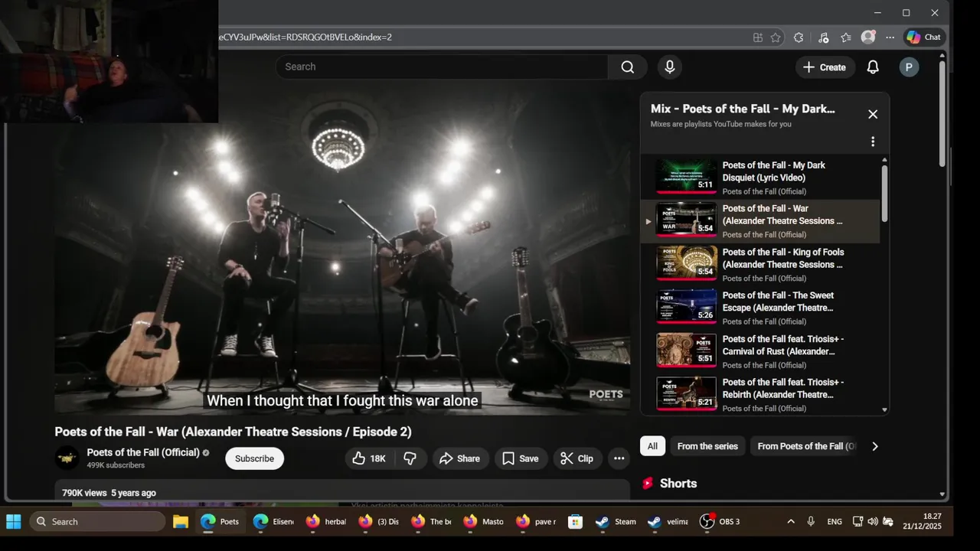Subscribe to Poets of the Fall channel
Viewport: 980px width, 551px height.
[x=254, y=458]
